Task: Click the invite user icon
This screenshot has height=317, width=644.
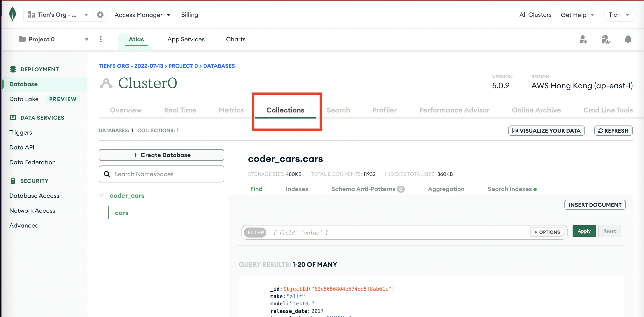Action: [583, 39]
